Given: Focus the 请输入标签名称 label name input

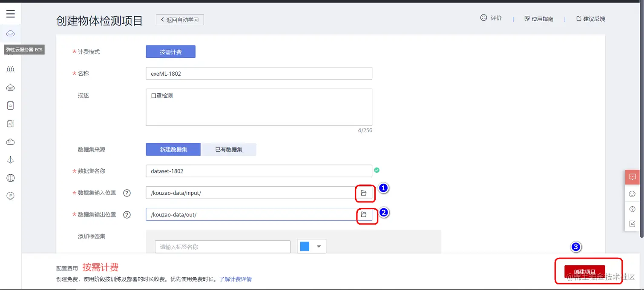Looking at the screenshot, I should pos(223,247).
